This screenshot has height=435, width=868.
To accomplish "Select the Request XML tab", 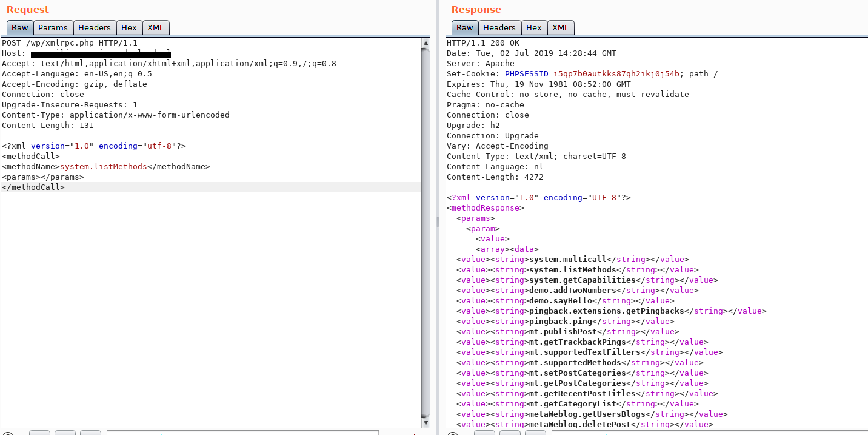I will pyautogui.click(x=156, y=28).
